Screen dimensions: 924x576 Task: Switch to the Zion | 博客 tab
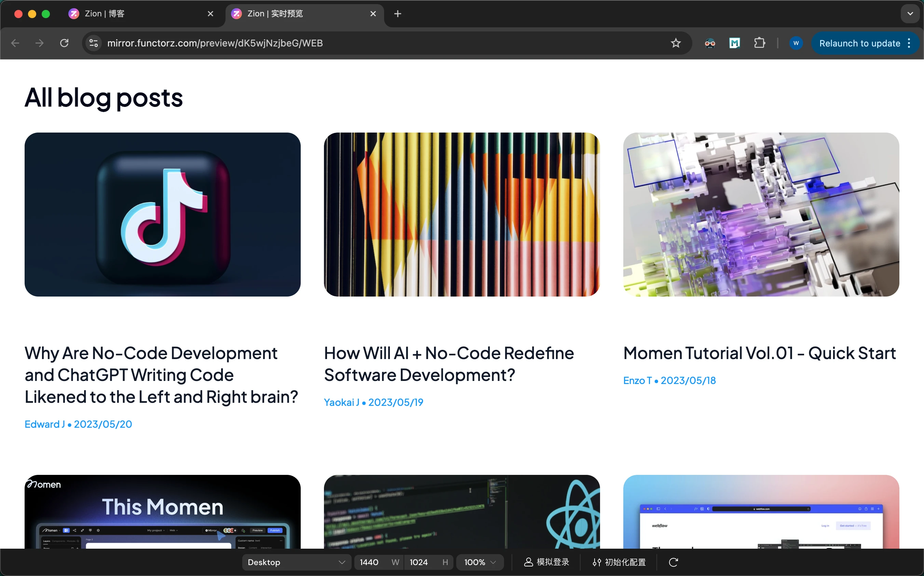[x=141, y=14]
